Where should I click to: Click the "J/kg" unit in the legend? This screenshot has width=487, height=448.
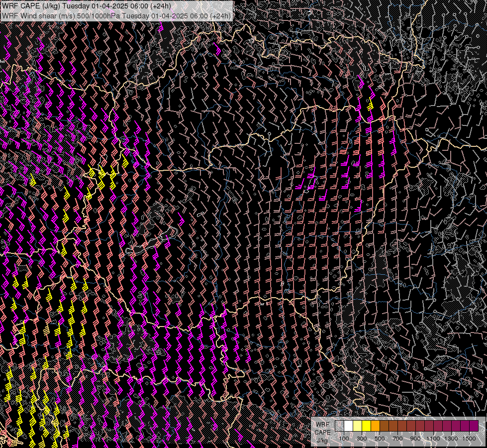pos(322,441)
